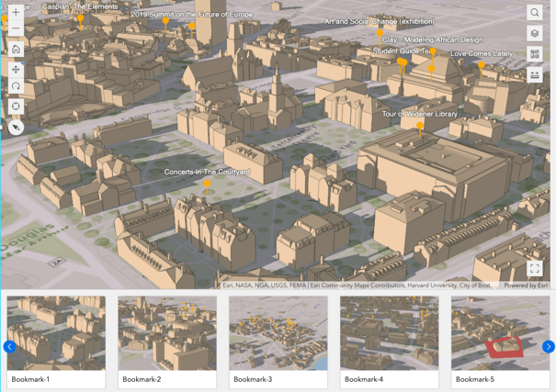
Task: Go to previous bookmarks with left arrow
Action: [9, 346]
